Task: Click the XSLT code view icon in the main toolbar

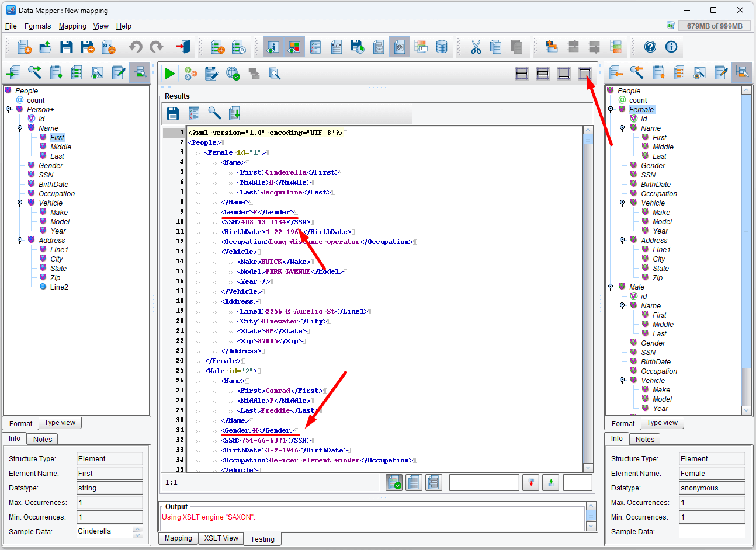Action: 337,47
